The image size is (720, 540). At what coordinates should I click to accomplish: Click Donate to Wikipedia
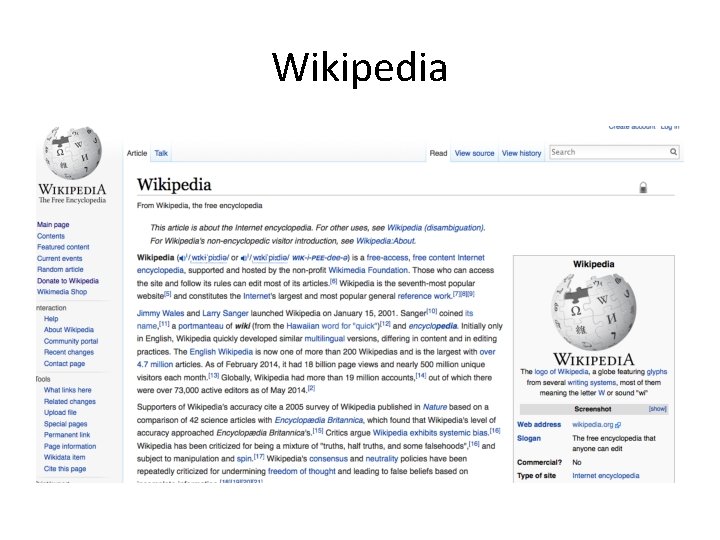pos(68,281)
